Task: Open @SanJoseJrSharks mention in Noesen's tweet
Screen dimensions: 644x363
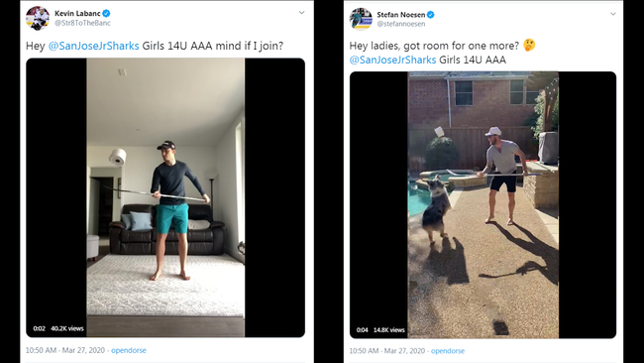Action: click(392, 60)
